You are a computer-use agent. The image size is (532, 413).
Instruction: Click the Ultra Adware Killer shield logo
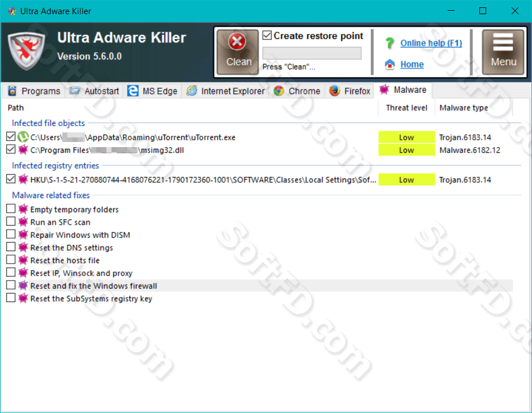[x=26, y=51]
